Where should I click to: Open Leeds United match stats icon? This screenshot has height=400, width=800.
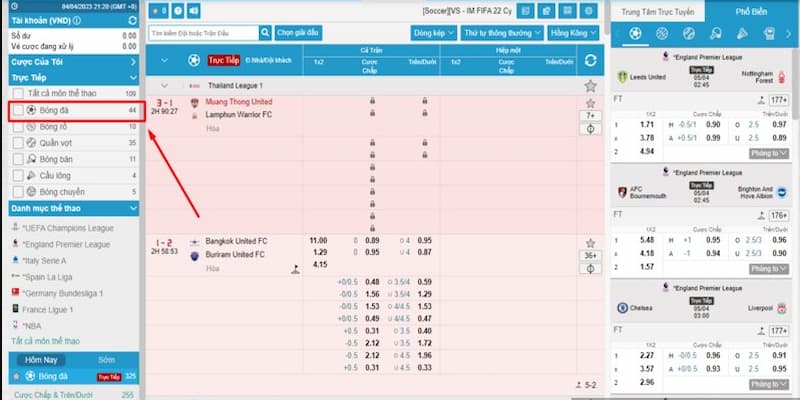click(761, 100)
